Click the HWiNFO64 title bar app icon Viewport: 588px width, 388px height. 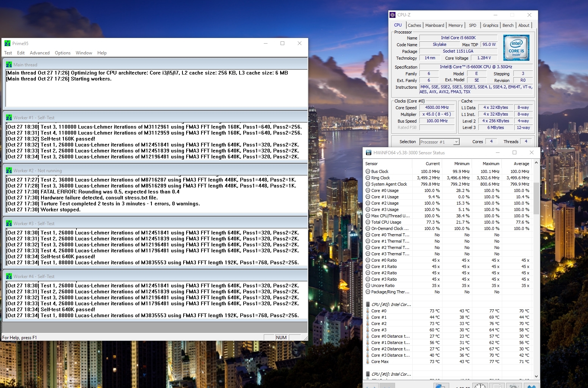(369, 153)
